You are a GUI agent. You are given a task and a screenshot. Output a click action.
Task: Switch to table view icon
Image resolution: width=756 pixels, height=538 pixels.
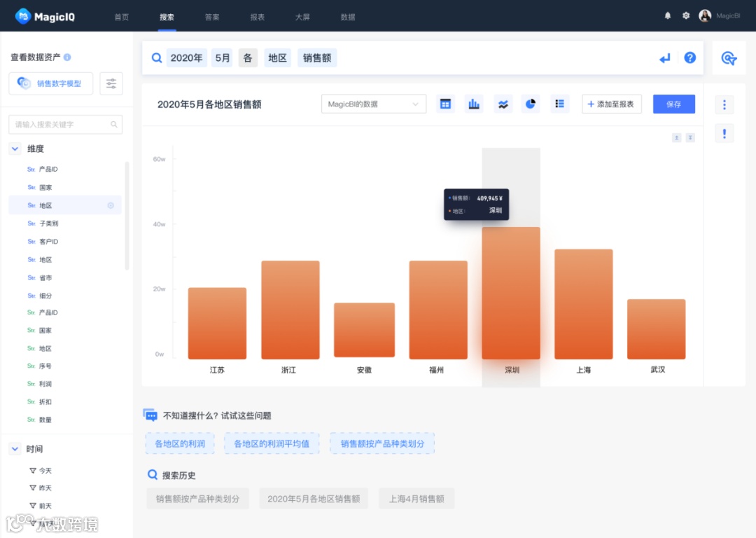[x=445, y=104]
